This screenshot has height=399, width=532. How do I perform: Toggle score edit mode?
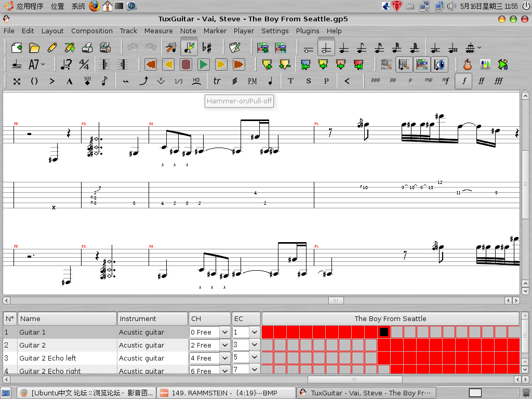[189, 47]
